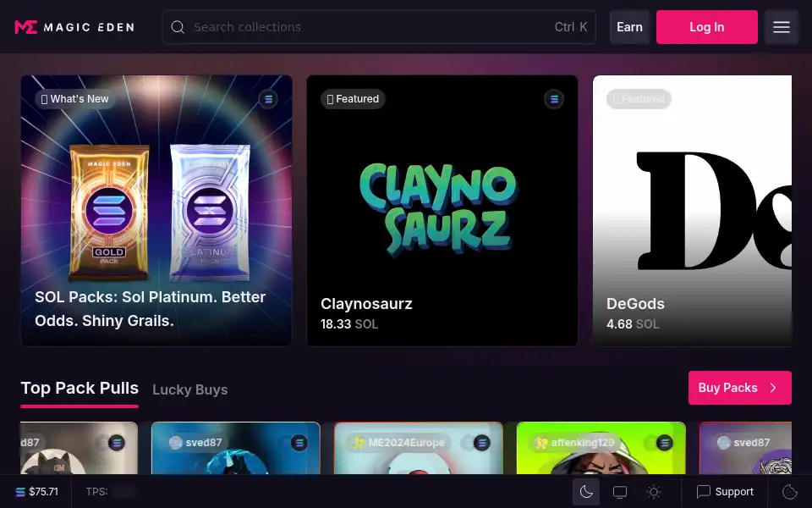
Task: Click SOL price $75.71 in status bar
Action: (x=36, y=492)
